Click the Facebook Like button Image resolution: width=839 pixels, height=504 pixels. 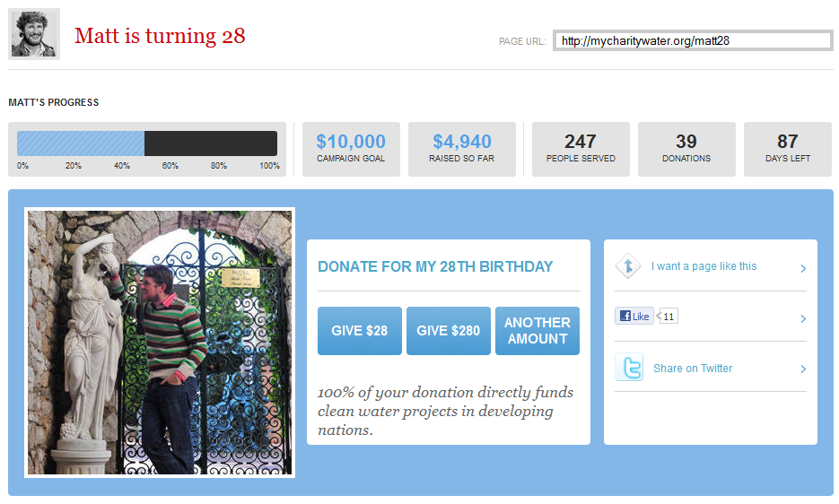coord(634,317)
